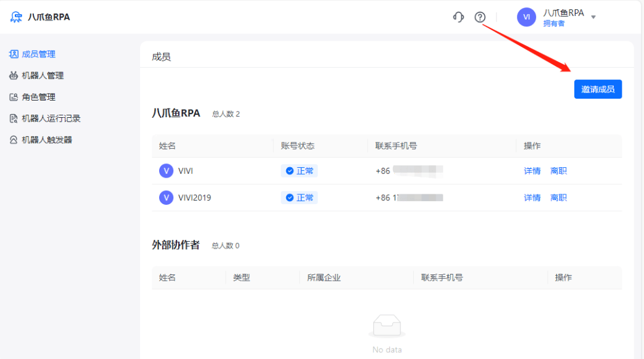The image size is (644, 359).
Task: Click the V avatar of VIVI
Action: coord(166,171)
